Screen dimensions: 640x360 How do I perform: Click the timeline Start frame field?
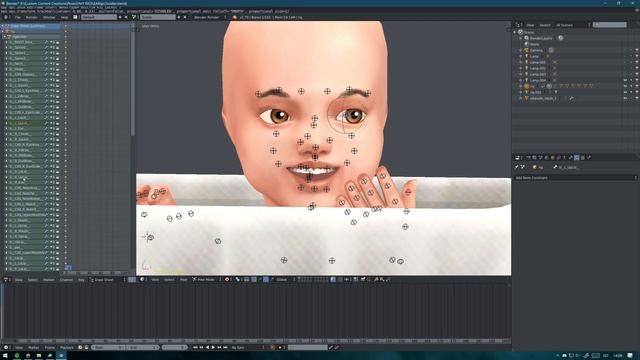[109, 348]
